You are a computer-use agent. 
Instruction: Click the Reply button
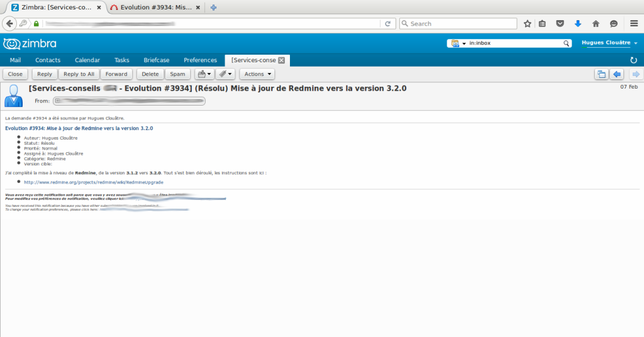click(45, 74)
